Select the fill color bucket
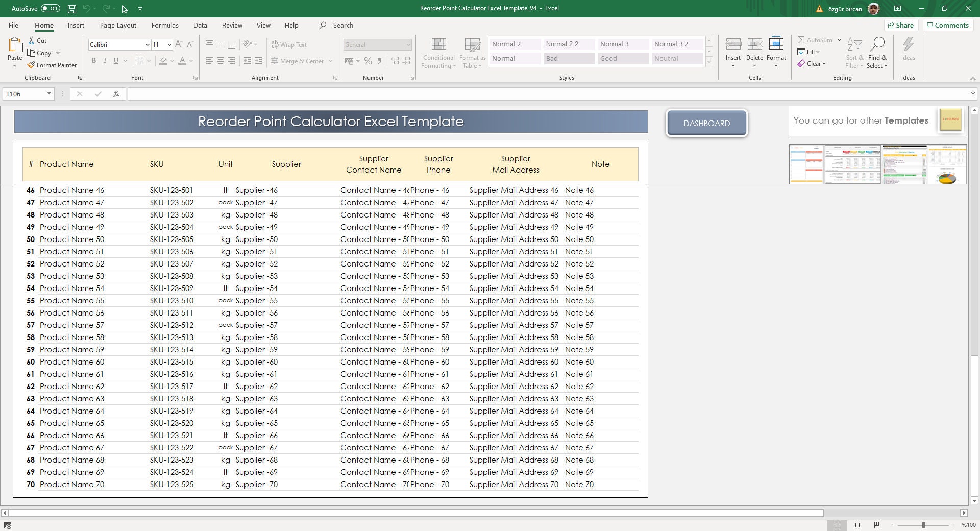This screenshot has width=980, height=531. point(163,61)
